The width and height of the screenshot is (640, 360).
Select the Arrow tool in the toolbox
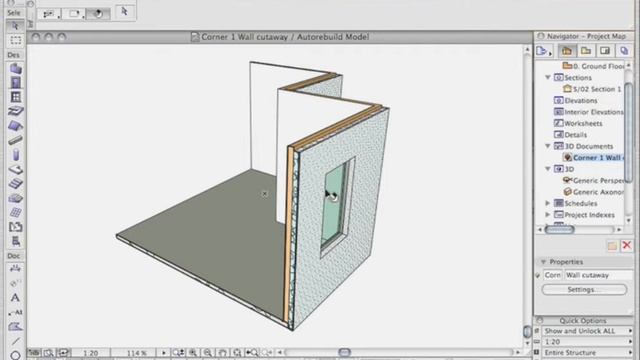click(x=16, y=26)
